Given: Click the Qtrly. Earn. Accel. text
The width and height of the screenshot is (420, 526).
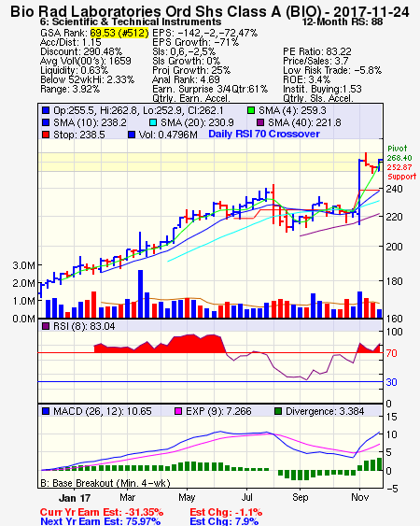Looking at the screenshot, I should tap(191, 98).
